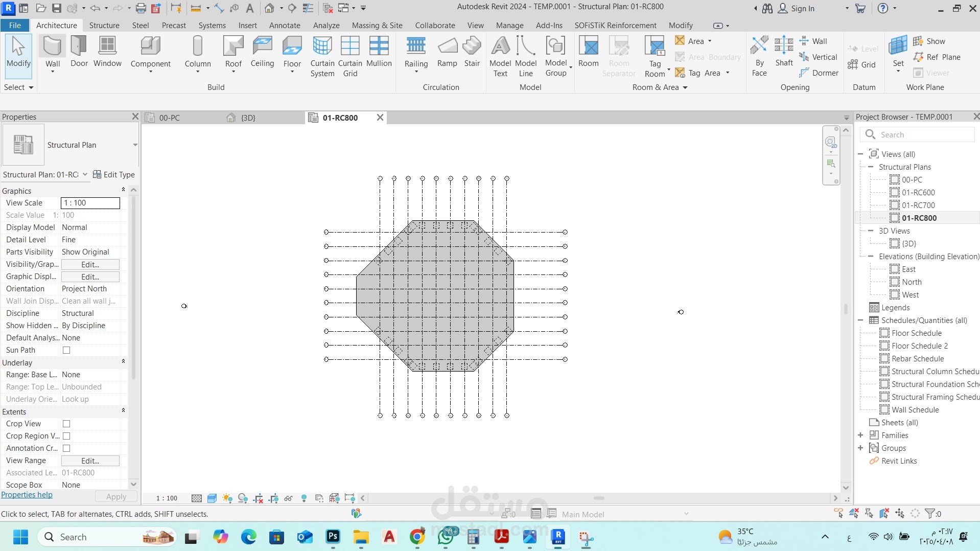The image size is (980, 551).
Task: Expand the Families tree node
Action: (x=860, y=435)
